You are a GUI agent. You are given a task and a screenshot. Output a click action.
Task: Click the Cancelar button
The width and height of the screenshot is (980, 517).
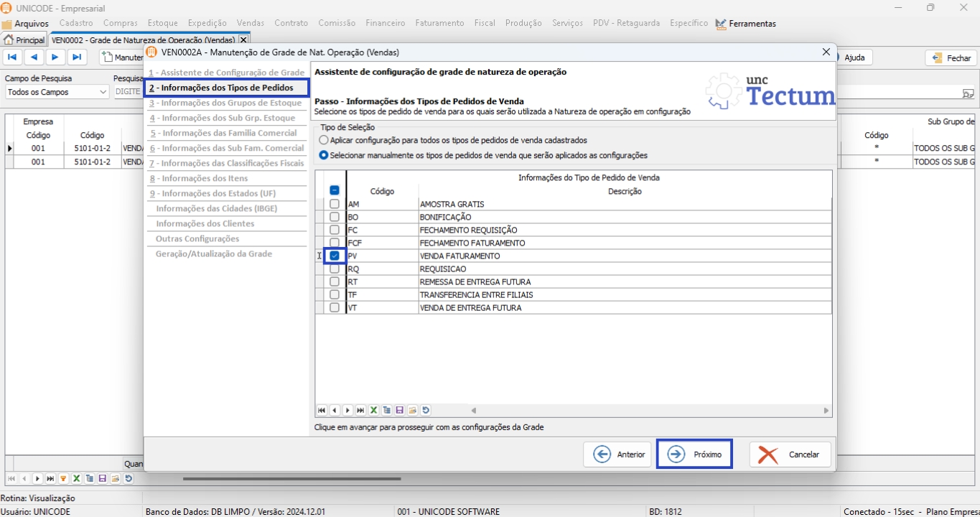[790, 455]
